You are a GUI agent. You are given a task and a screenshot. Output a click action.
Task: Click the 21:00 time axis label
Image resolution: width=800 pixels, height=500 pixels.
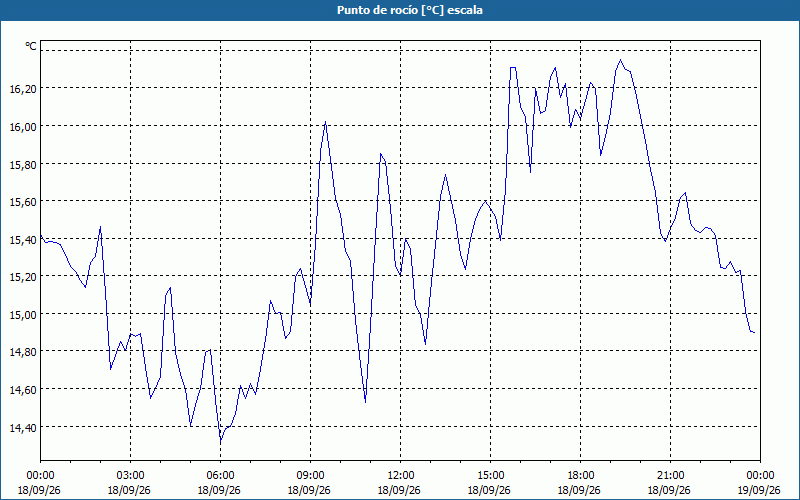coord(670,476)
